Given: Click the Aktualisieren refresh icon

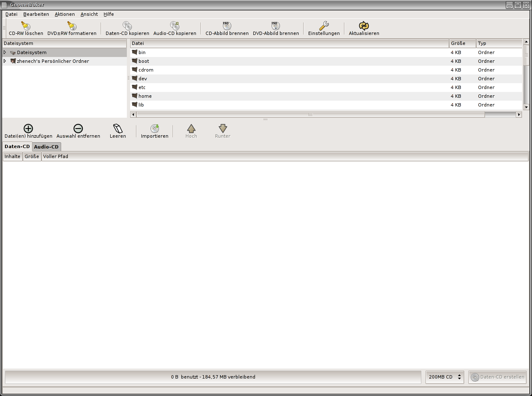Looking at the screenshot, I should click(x=364, y=26).
